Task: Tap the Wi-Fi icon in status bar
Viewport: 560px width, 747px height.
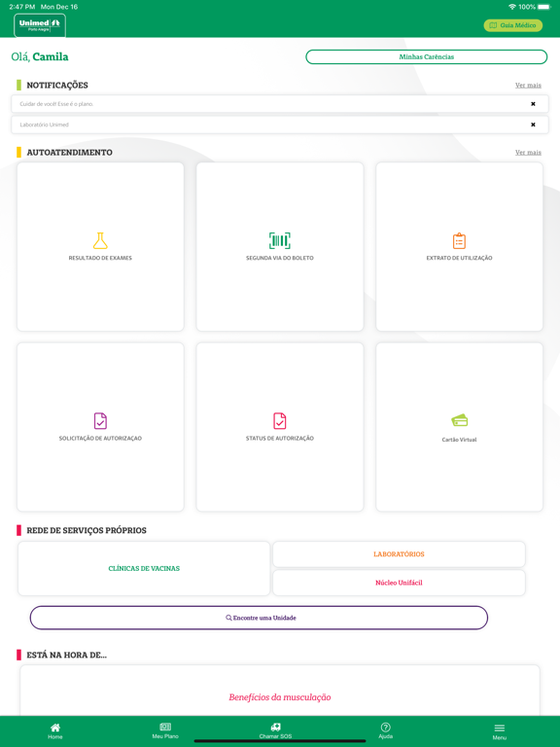Action: tap(512, 7)
